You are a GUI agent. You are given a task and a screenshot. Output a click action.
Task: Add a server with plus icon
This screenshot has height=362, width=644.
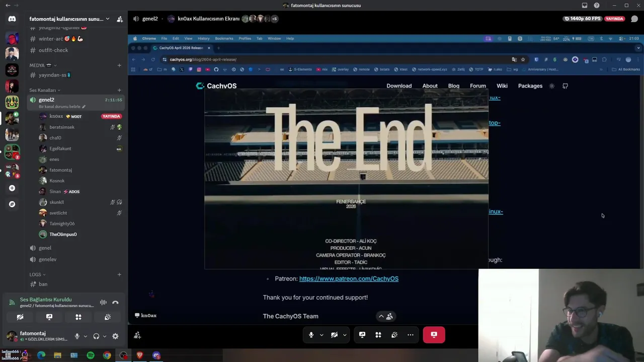(x=12, y=188)
